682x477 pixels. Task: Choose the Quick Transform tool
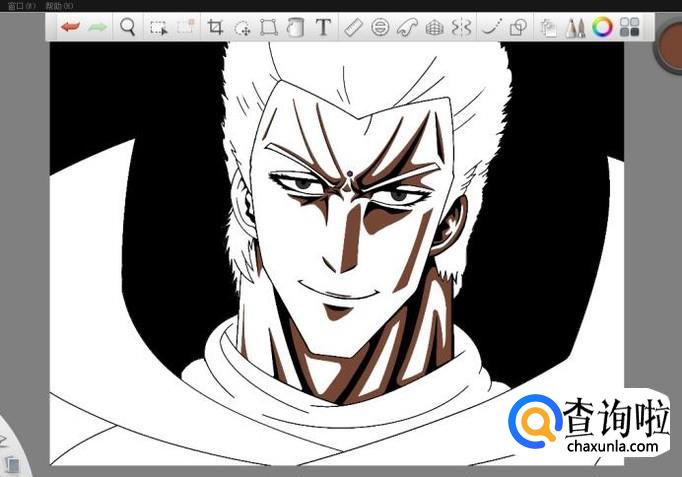(x=186, y=27)
